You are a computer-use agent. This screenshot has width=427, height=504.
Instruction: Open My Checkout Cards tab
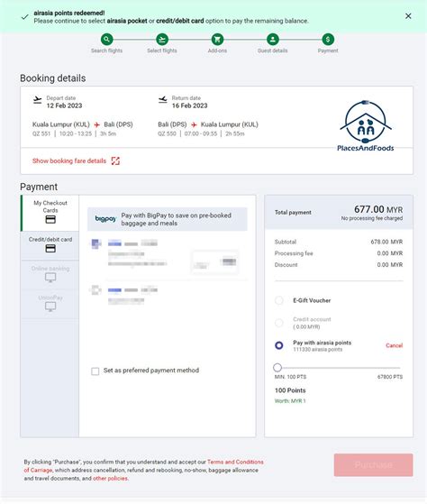[50, 213]
